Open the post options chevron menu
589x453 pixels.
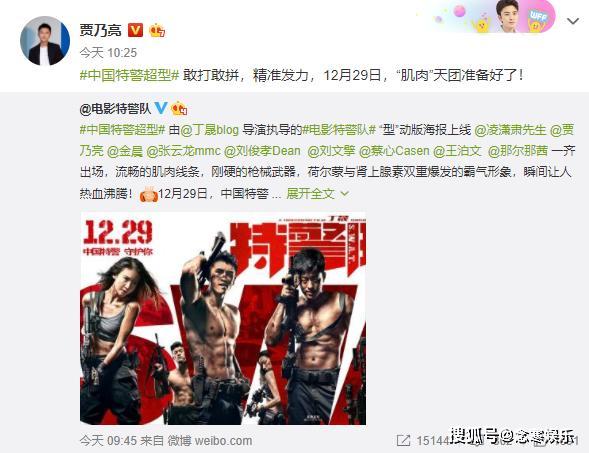(x=572, y=21)
